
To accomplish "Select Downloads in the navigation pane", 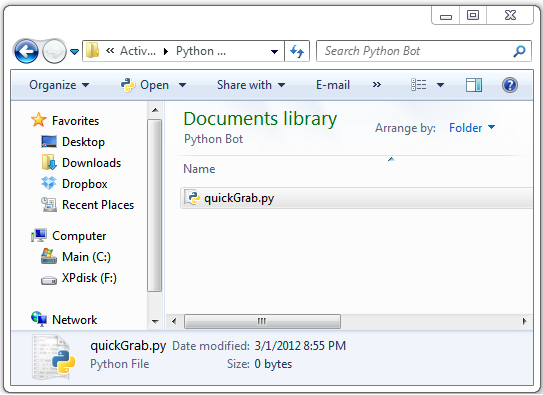I will click(92, 163).
